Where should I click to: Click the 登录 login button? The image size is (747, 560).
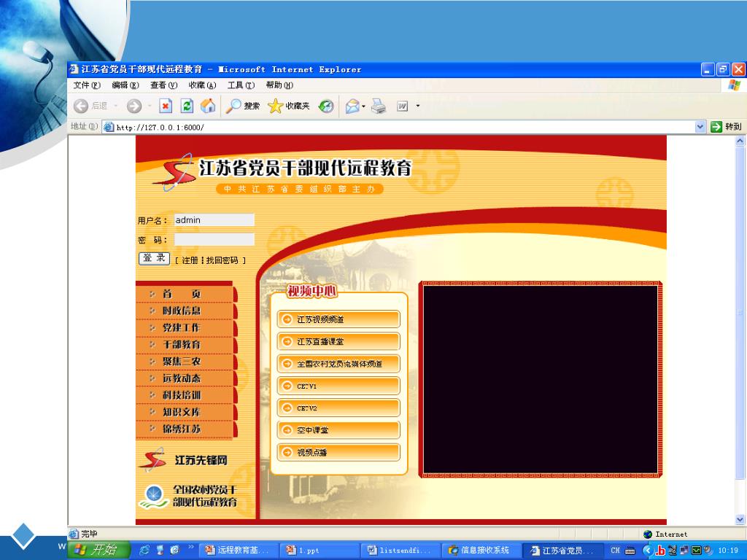[154, 259]
